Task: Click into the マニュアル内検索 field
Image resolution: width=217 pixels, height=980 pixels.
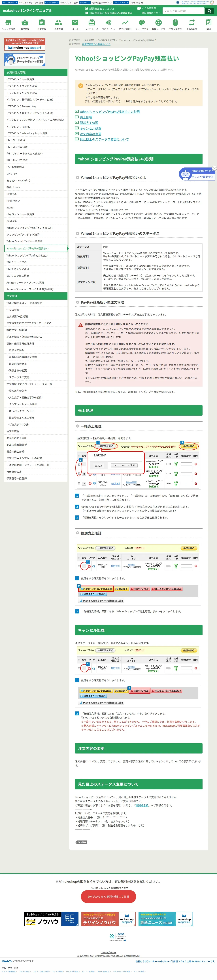Action: (183, 11)
